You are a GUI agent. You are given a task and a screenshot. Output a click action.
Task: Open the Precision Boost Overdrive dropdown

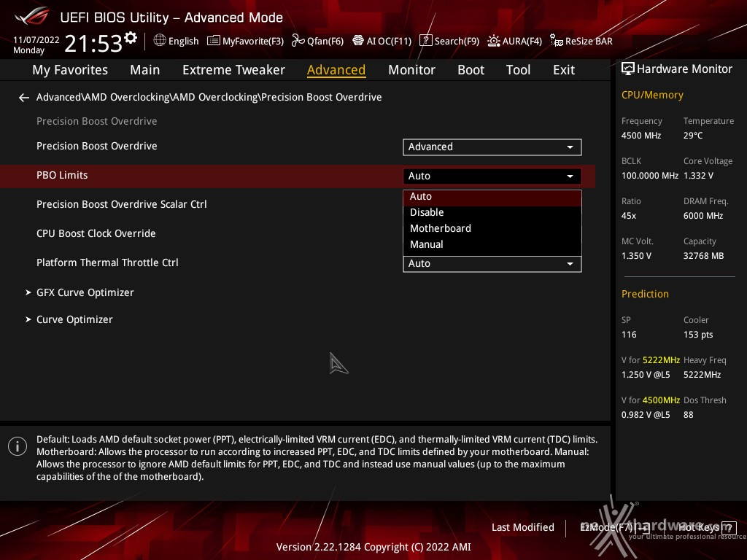pyautogui.click(x=492, y=147)
